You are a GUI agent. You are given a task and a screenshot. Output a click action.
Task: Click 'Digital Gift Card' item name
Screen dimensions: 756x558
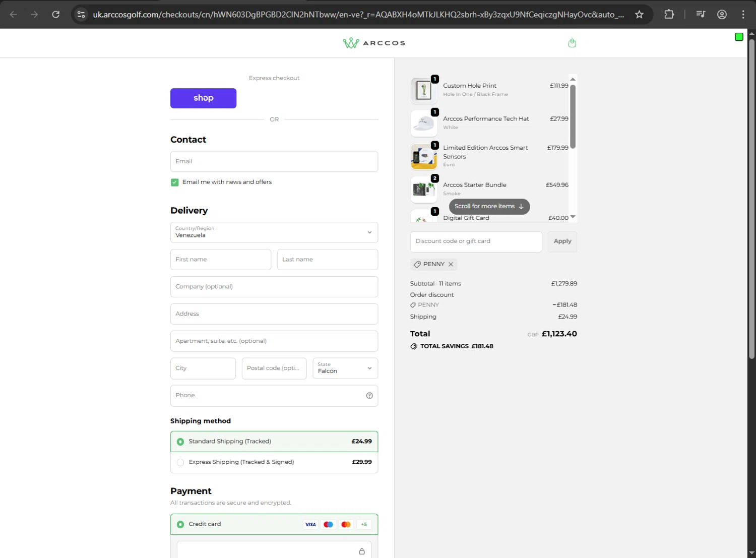tap(466, 218)
